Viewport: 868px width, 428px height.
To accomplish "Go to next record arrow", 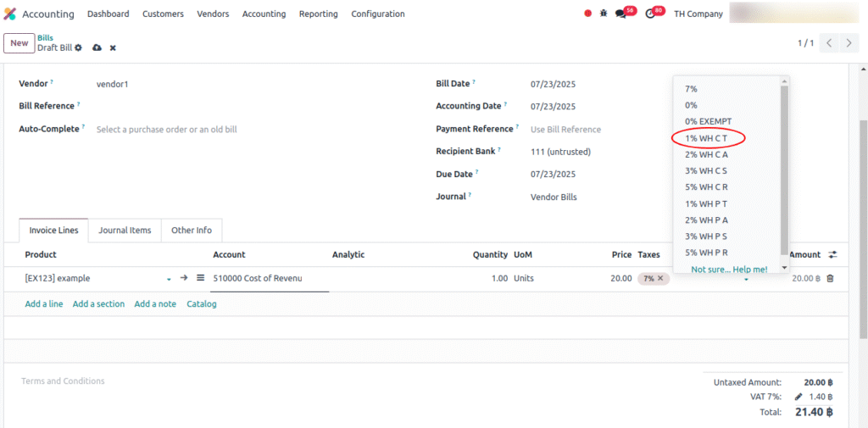I will coord(849,42).
